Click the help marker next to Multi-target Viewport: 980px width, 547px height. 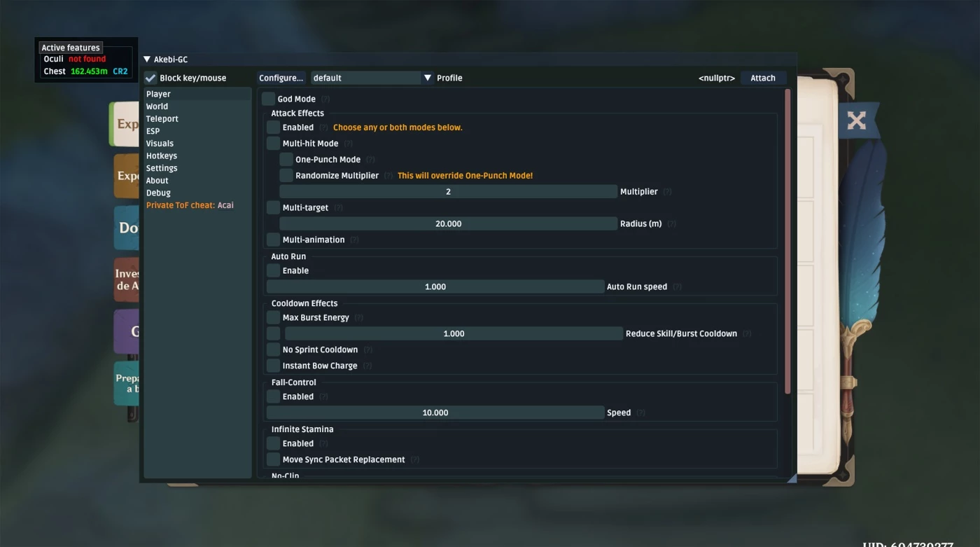click(338, 208)
